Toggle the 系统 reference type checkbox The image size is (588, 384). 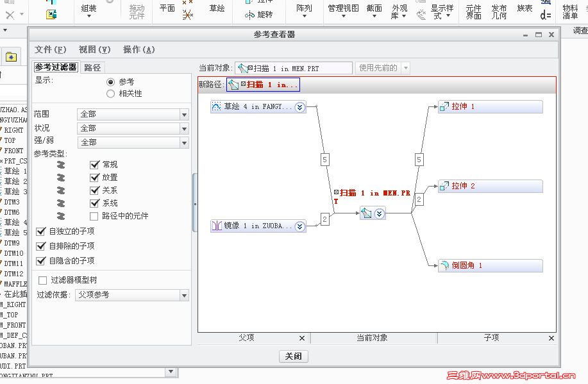coord(94,203)
